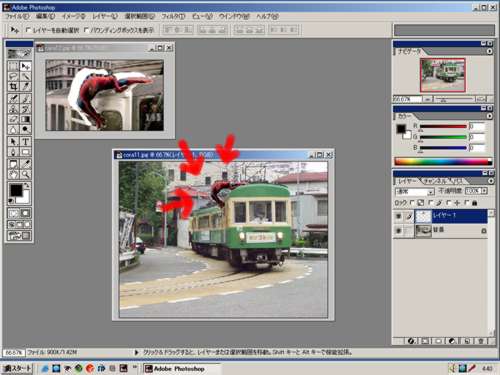The height and width of the screenshot is (375, 500).
Task: Select the Lasso tool
Action: point(13,76)
